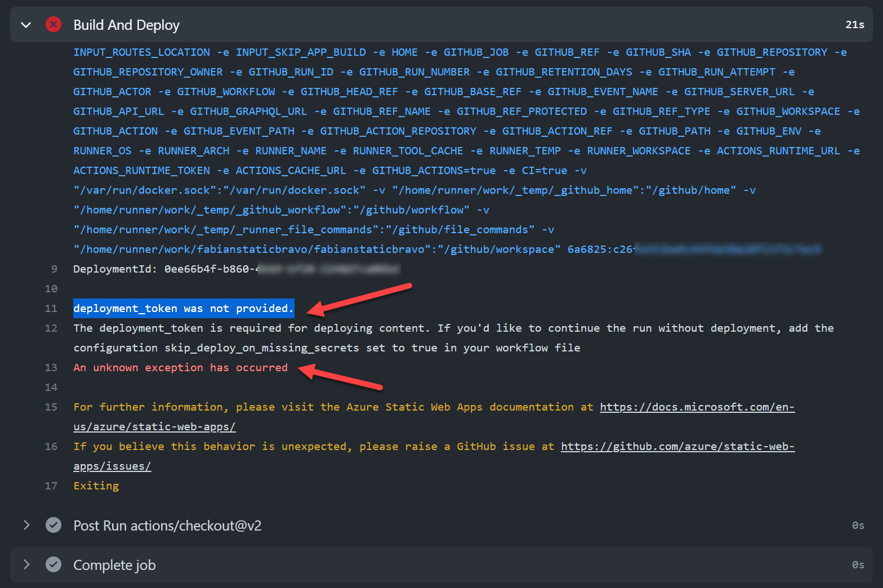Click the success checkmark for Post Run actions/checkout@v2
Image resolution: width=883 pixels, height=588 pixels.
coord(53,525)
